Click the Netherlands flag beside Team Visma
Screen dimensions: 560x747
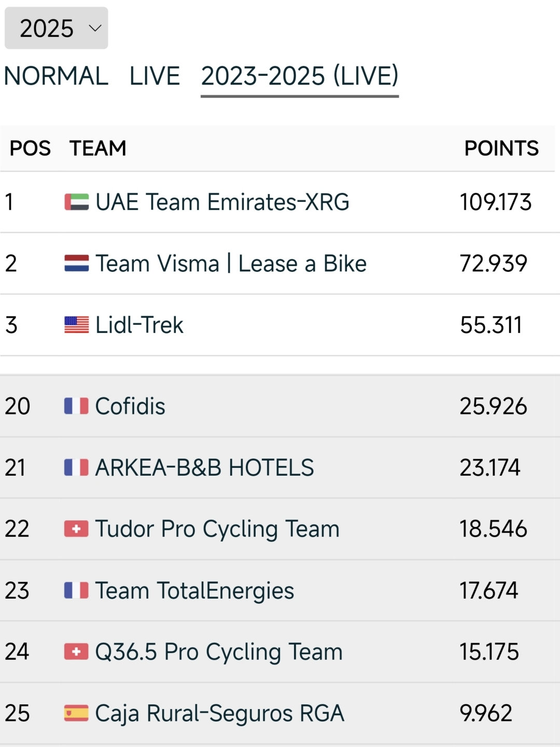coord(76,264)
